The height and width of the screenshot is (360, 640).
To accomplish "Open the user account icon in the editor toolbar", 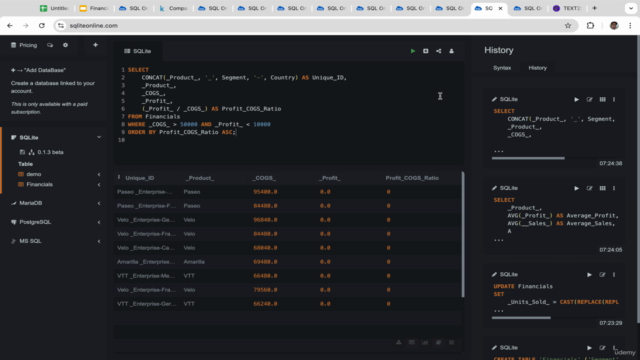I will coord(451,51).
